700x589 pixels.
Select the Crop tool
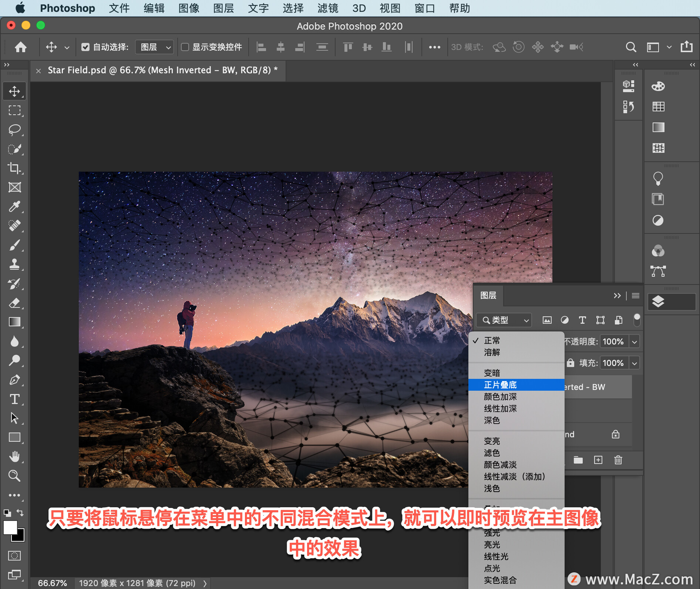tap(14, 168)
